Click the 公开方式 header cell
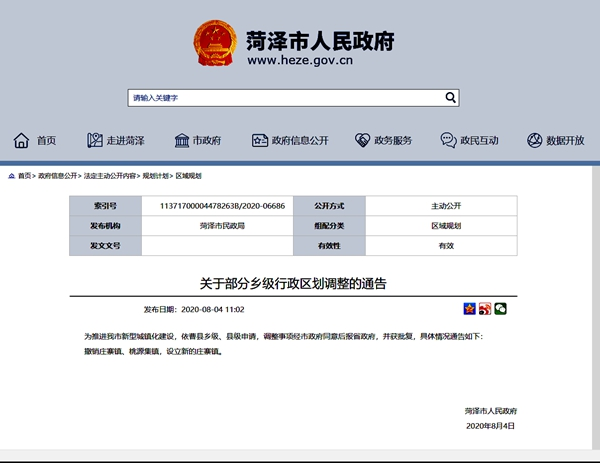This screenshot has height=463, width=600. point(329,206)
